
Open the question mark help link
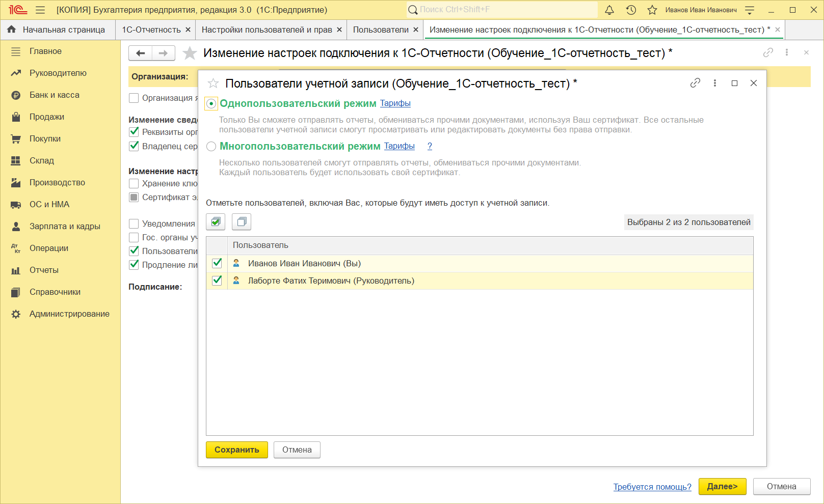click(x=430, y=146)
